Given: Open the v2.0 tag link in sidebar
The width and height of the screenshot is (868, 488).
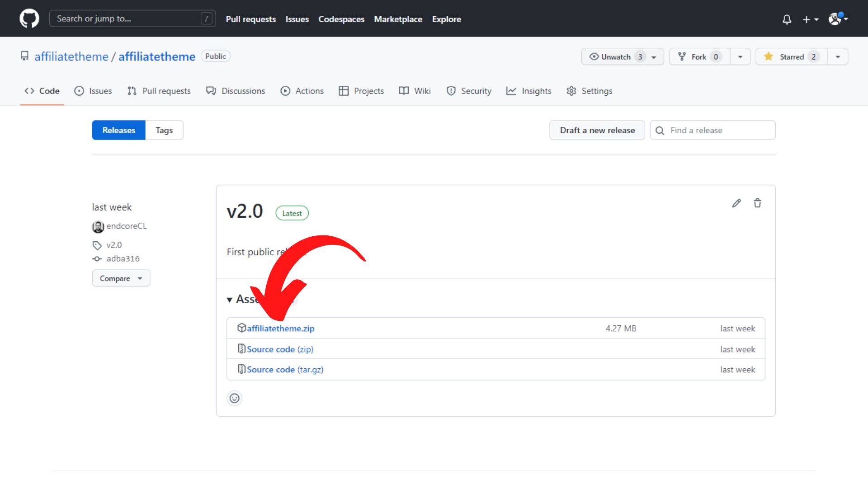Looking at the screenshot, I should pos(114,245).
